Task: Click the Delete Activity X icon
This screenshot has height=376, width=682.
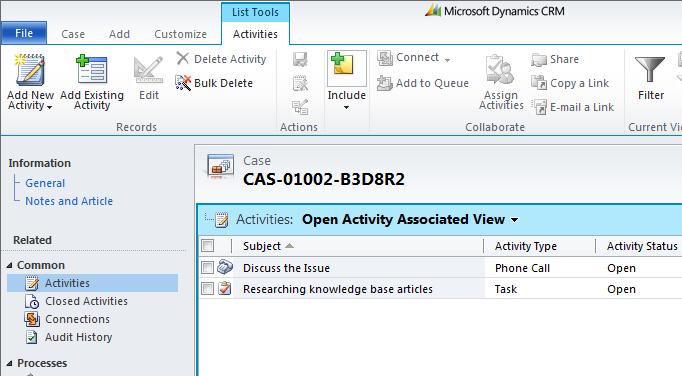Action: point(183,58)
